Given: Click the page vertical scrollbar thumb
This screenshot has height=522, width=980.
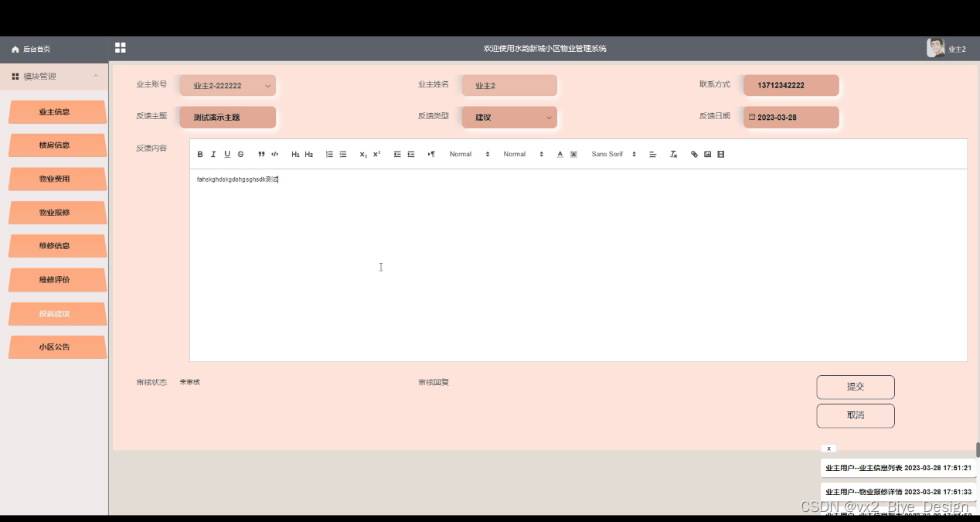Looking at the screenshot, I should click(x=977, y=450).
